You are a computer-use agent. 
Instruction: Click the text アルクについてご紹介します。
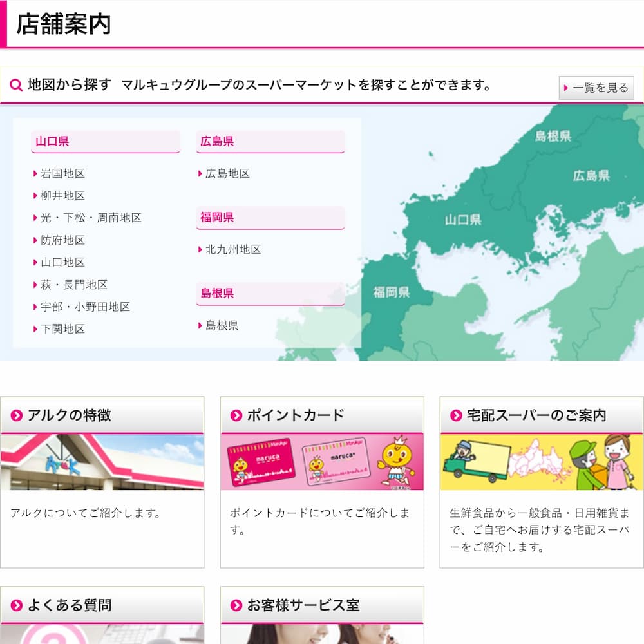(x=86, y=513)
